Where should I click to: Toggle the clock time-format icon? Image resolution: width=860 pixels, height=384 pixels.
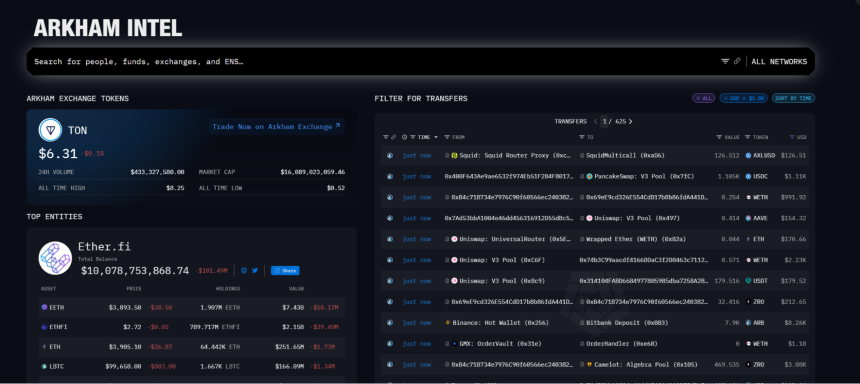(405, 137)
